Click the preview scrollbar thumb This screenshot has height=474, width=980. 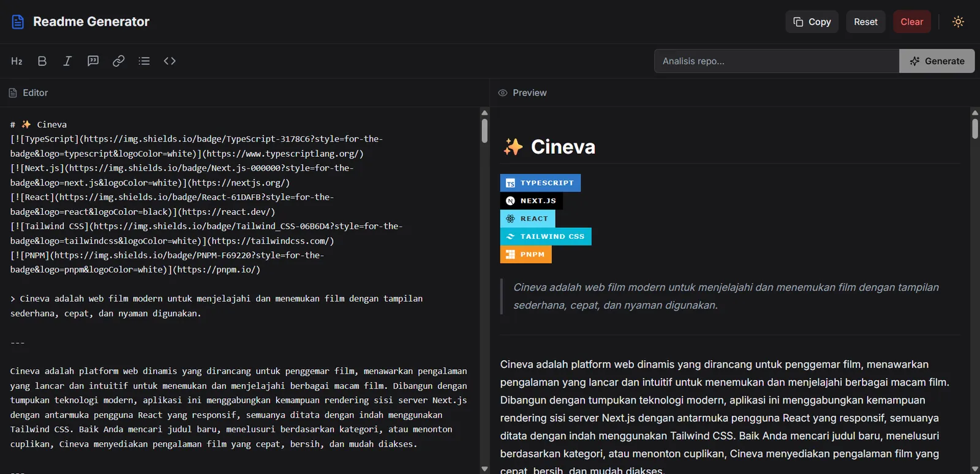[x=975, y=129]
